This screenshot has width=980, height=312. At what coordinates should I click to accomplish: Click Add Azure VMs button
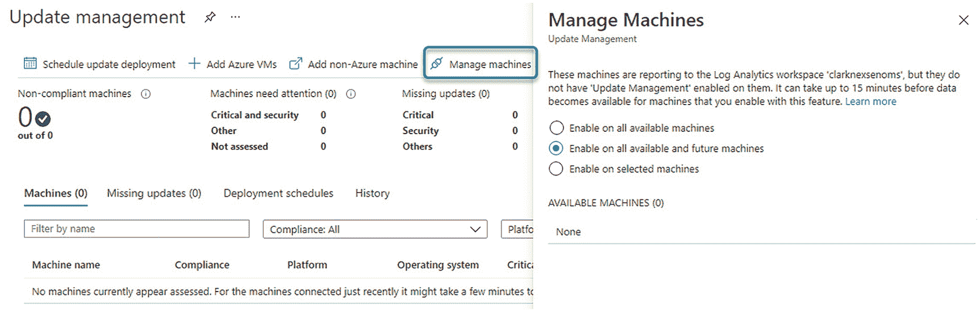(232, 64)
